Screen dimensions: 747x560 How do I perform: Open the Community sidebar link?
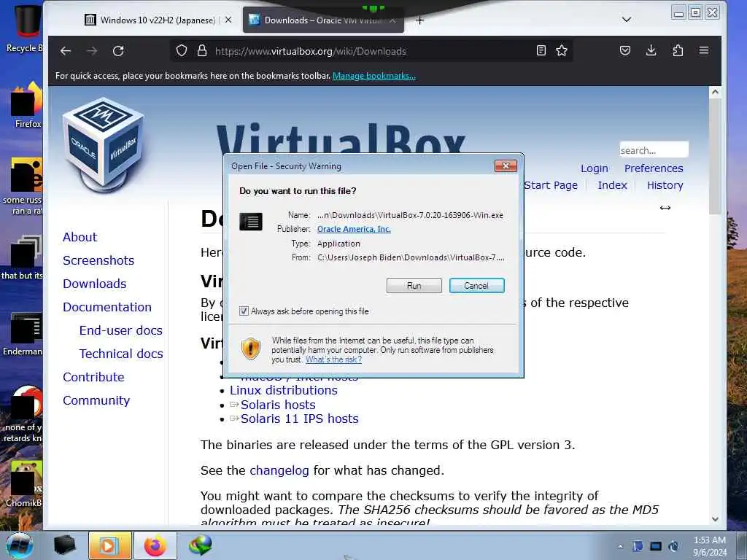click(x=96, y=400)
